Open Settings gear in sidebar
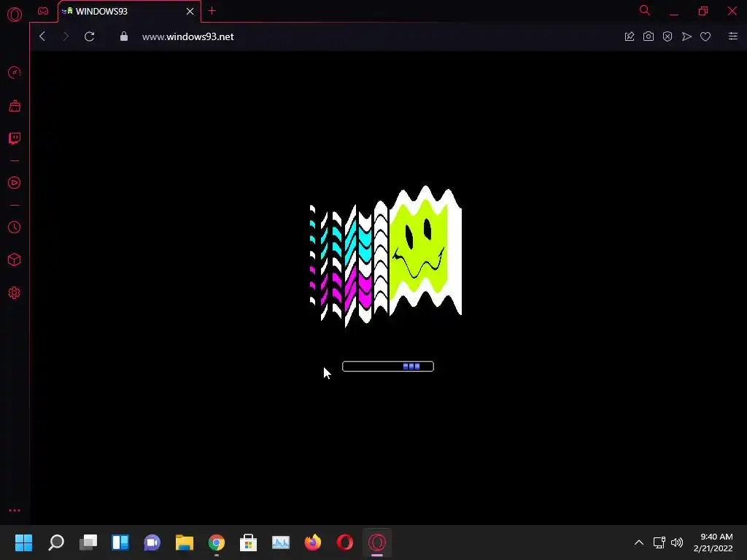 click(x=15, y=293)
